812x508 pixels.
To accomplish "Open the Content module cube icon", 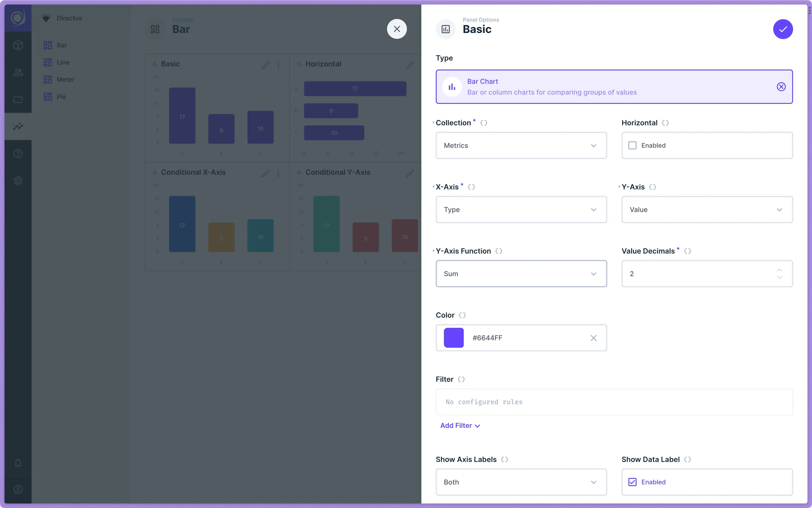I will pyautogui.click(x=18, y=45).
